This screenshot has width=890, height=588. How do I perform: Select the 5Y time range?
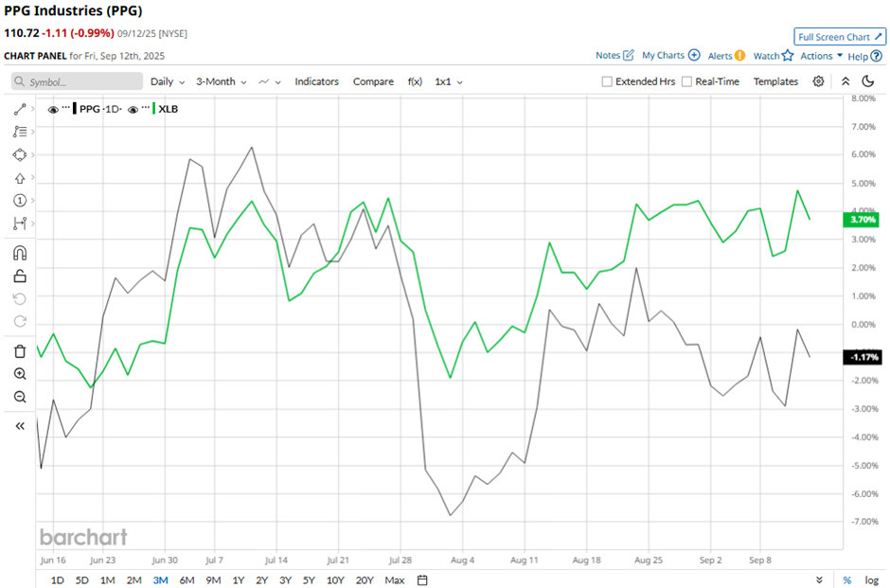[x=309, y=580]
